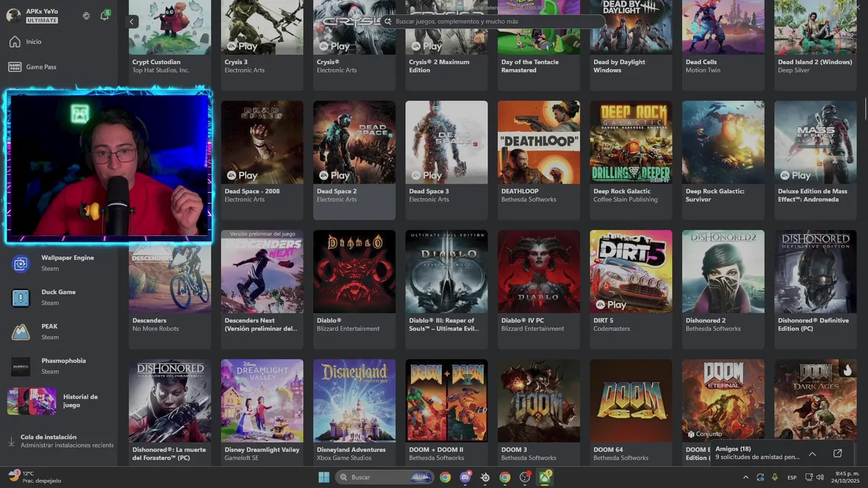Open the printer-like icon beside the bell

click(x=86, y=16)
